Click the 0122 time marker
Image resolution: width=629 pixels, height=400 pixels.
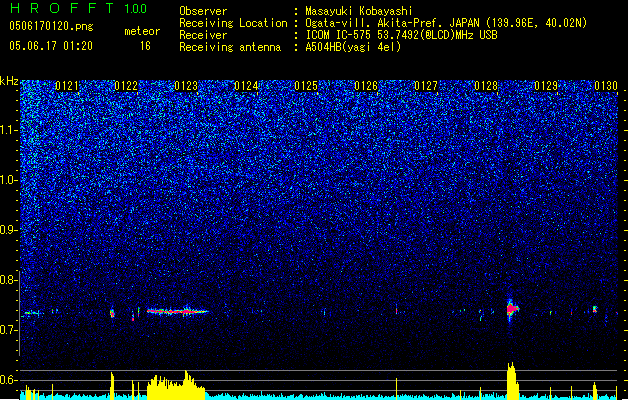click(x=126, y=86)
